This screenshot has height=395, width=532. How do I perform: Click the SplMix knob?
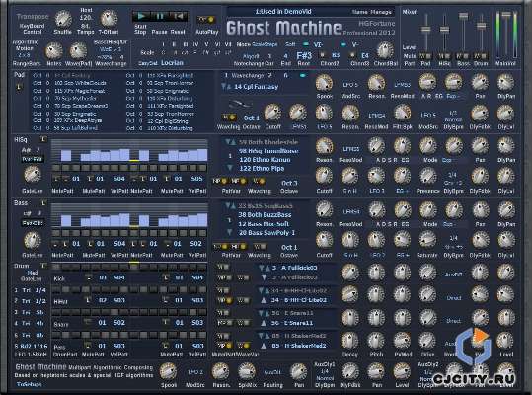coord(247,371)
